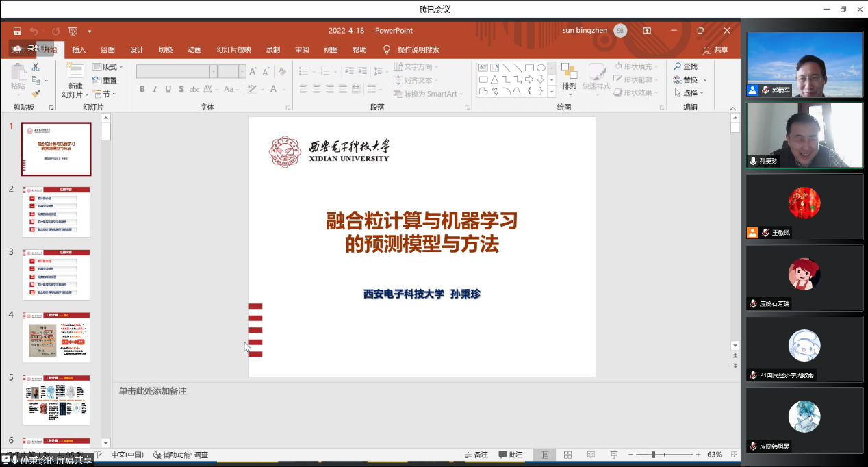Click Convert to SmartArt (转换为 SmartArt)
This screenshot has height=467, width=868.
point(429,94)
